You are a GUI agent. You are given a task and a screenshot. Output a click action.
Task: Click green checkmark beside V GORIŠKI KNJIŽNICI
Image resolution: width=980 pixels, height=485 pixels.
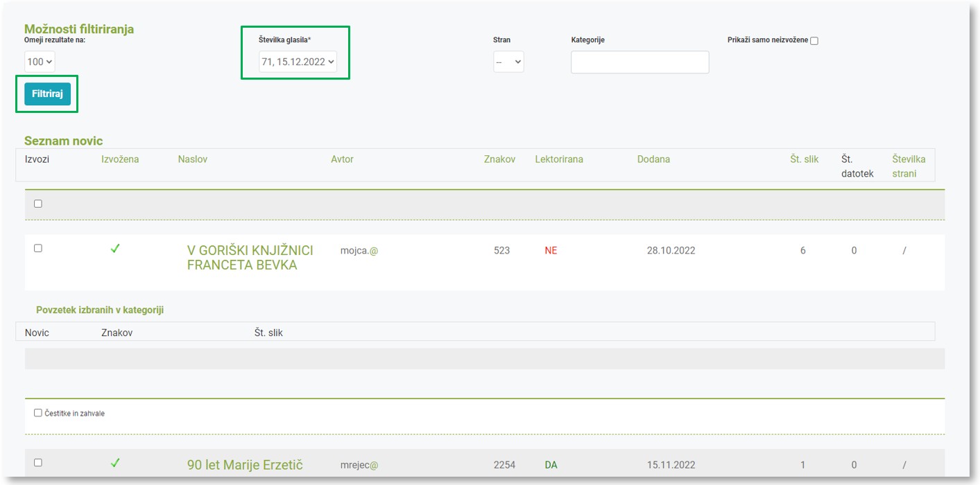pyautogui.click(x=115, y=249)
